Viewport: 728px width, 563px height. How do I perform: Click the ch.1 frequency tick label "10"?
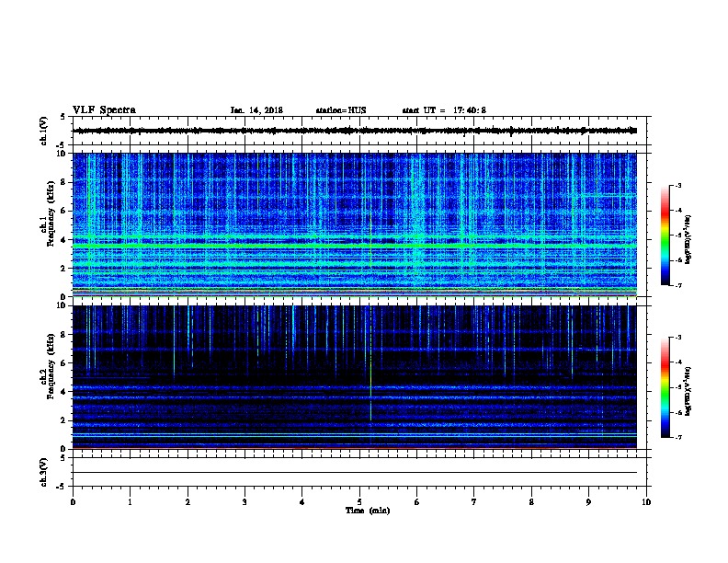[x=62, y=154]
